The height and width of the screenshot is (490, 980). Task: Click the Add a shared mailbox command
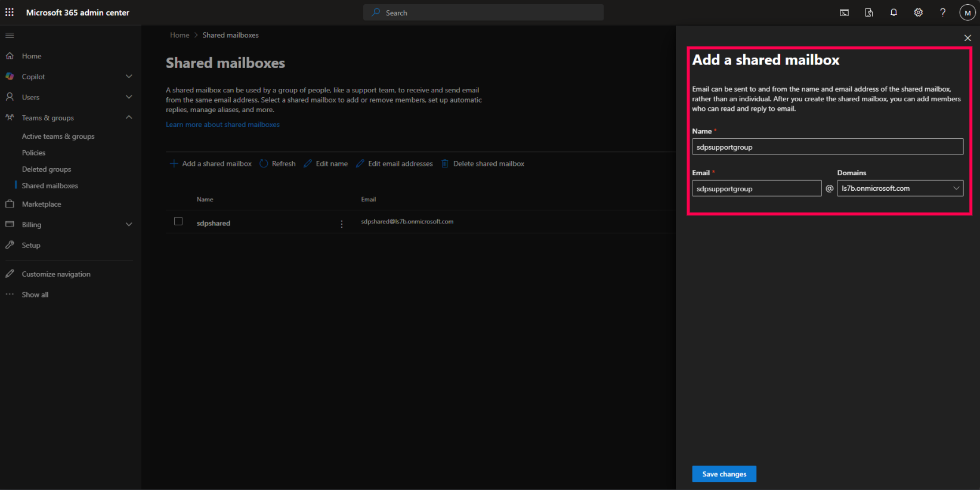217,163
